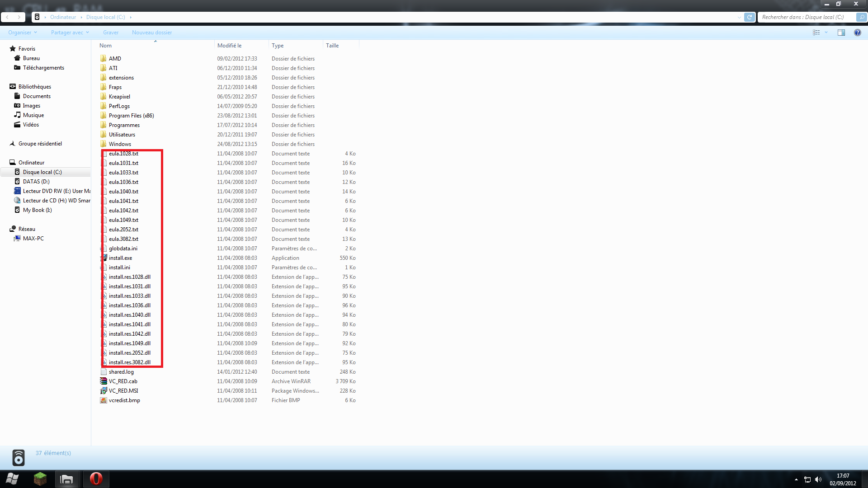868x488 pixels.
Task: Select DATAS (D:) drive in sidebar
Action: 36,182
